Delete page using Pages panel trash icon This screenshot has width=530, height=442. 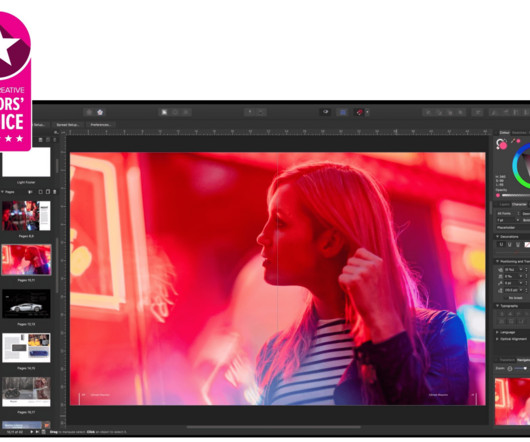click(x=55, y=192)
